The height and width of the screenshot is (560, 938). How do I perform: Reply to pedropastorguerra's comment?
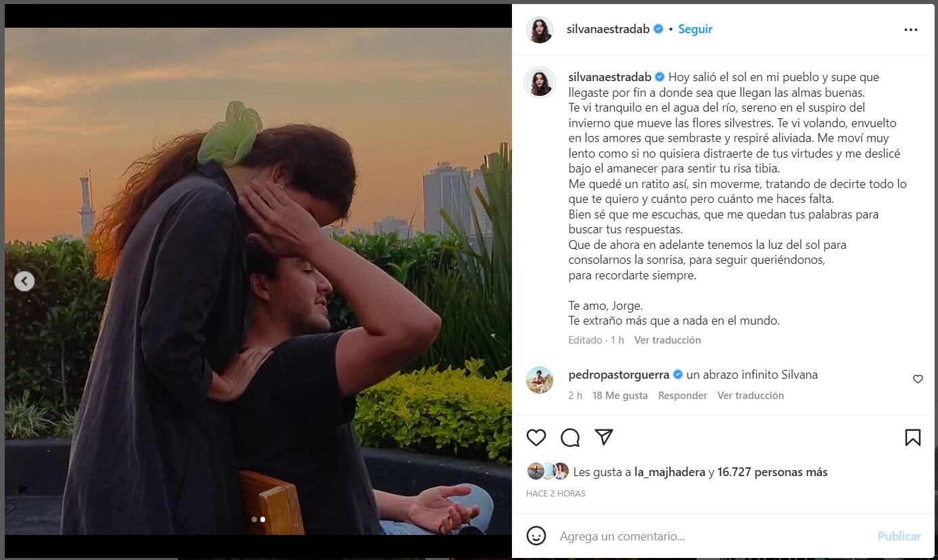(x=682, y=396)
